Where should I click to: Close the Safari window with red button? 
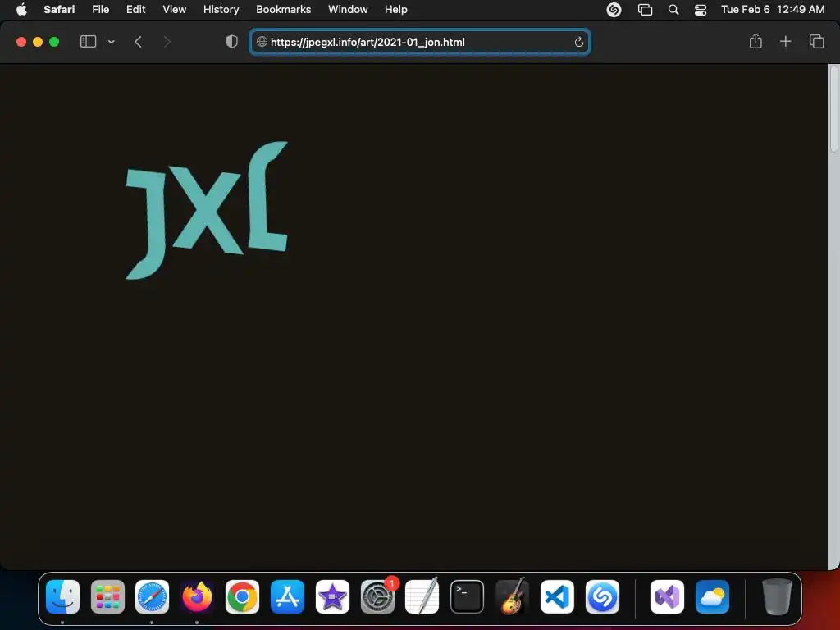click(21, 42)
